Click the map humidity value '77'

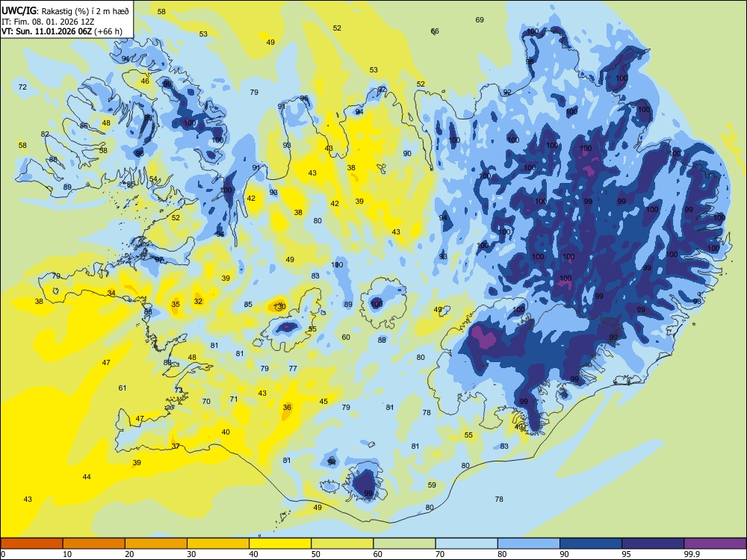293,369
